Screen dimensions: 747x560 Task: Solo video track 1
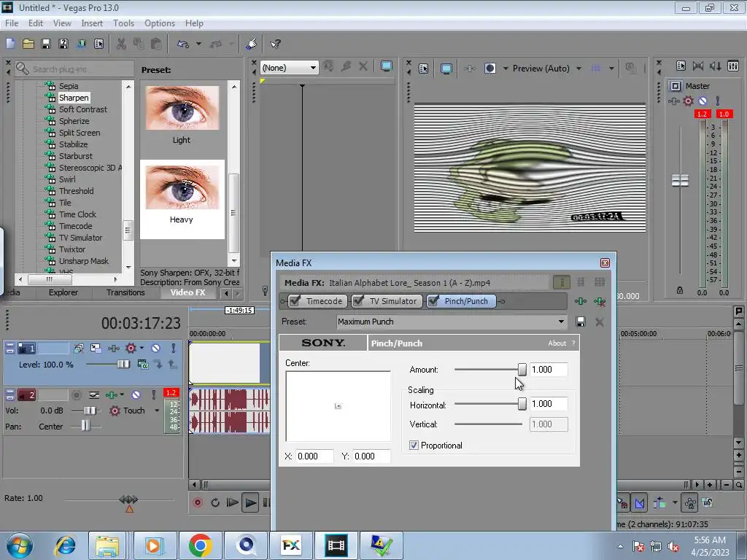pos(174,348)
